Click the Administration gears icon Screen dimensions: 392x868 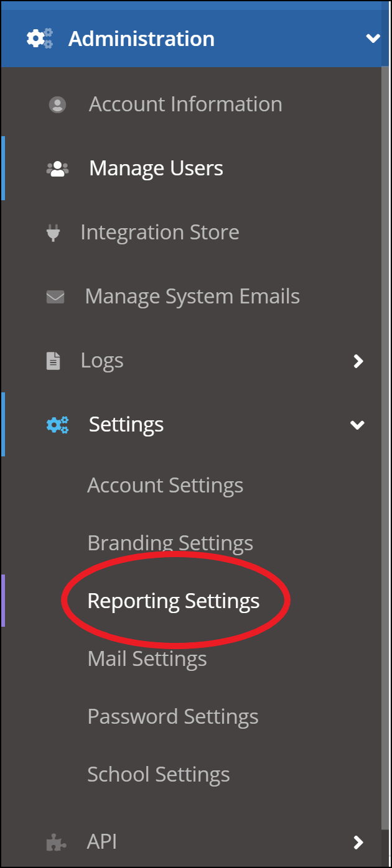[40, 39]
